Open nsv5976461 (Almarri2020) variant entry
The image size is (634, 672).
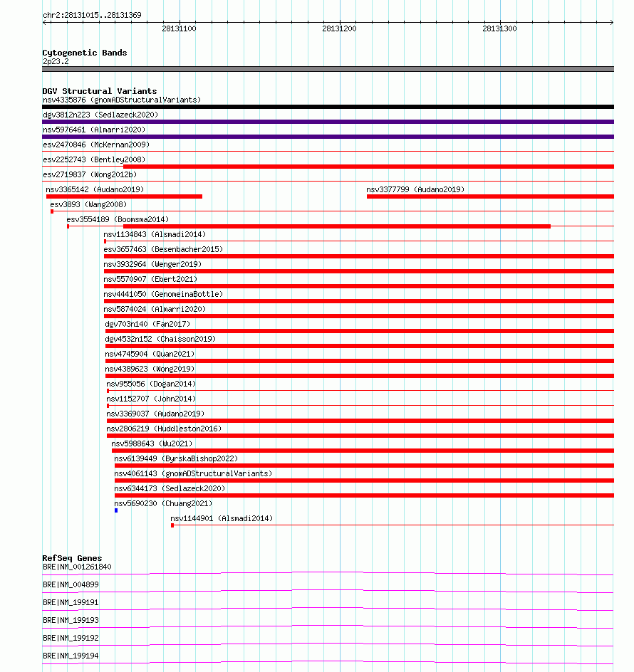(x=94, y=130)
